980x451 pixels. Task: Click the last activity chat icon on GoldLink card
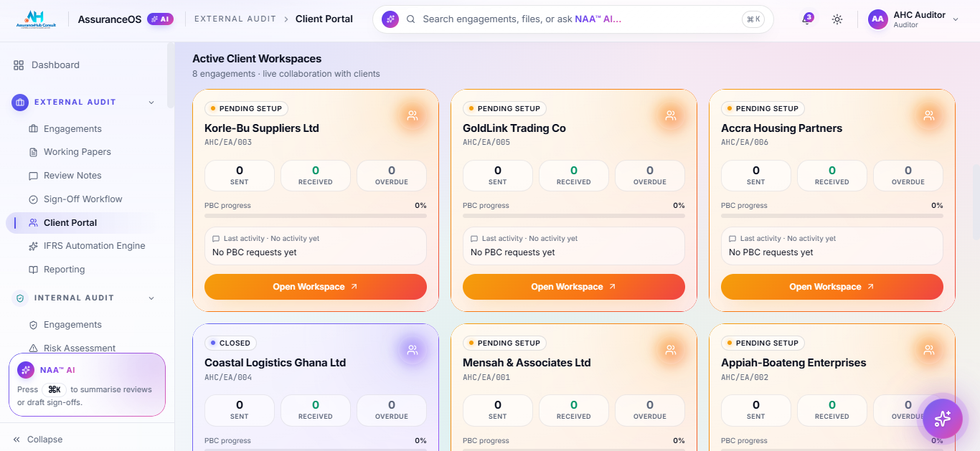point(474,239)
